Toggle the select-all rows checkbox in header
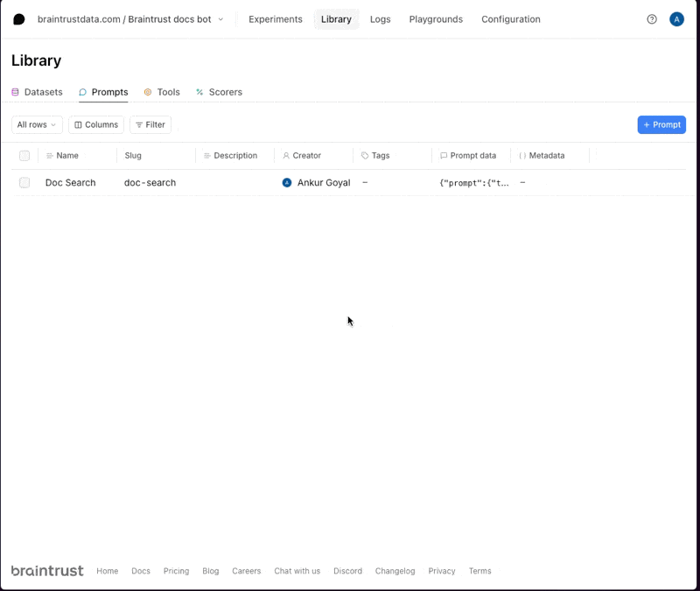This screenshot has height=591, width=700. click(x=24, y=156)
